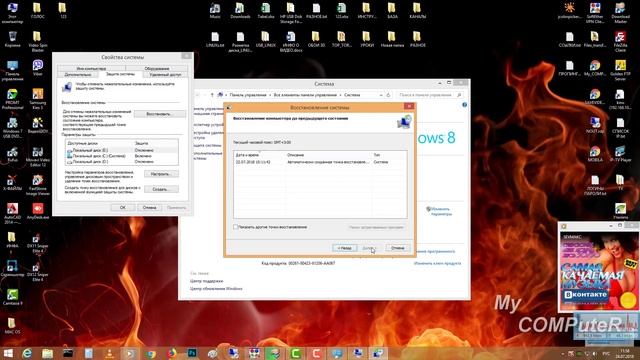Click the up arrow in System window address bar
The image size is (640, 360).
212,95
